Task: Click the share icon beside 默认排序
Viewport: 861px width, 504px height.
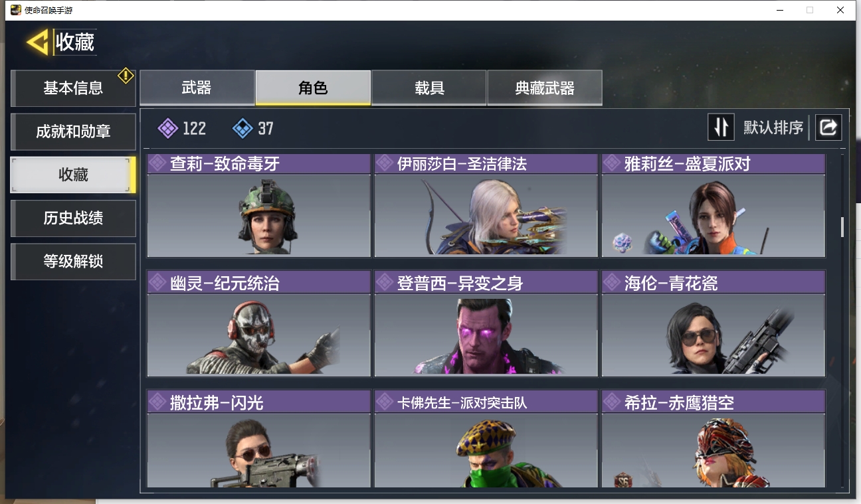Action: click(828, 127)
